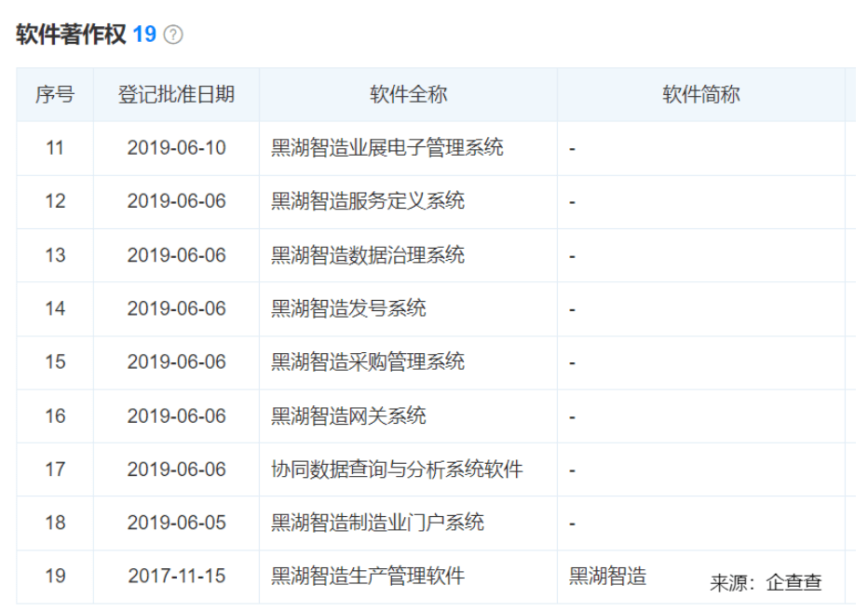Select 黑湖智造制造业门户系统 entry
The image size is (868, 612).
coord(377,523)
